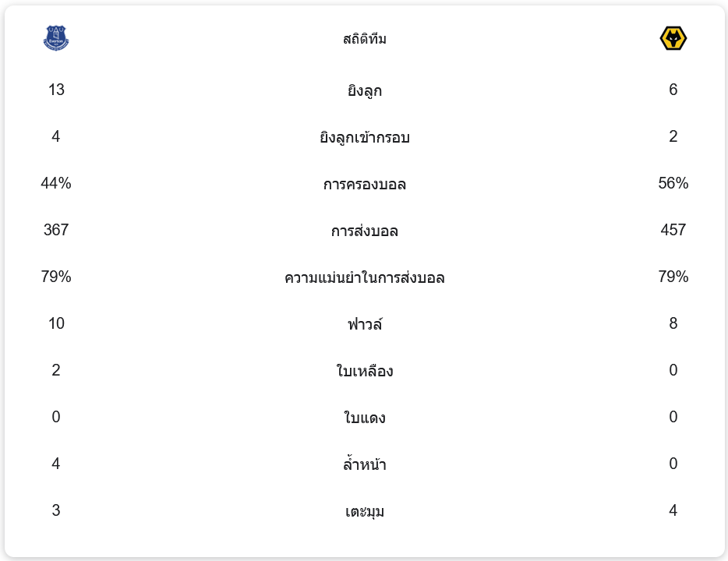Select the ใบเหลือง yellow cards label
Viewport: 728px width, 561px height.
coord(365,372)
